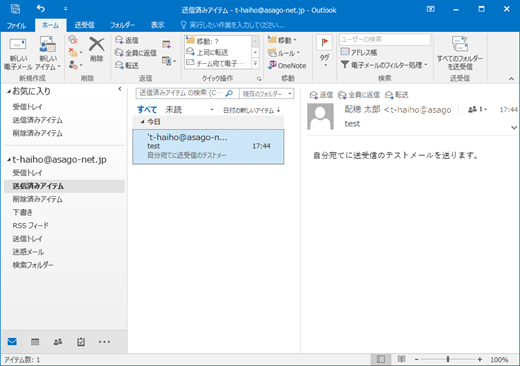
Task: Collapse the Today (今日) group
Action: coord(143,122)
